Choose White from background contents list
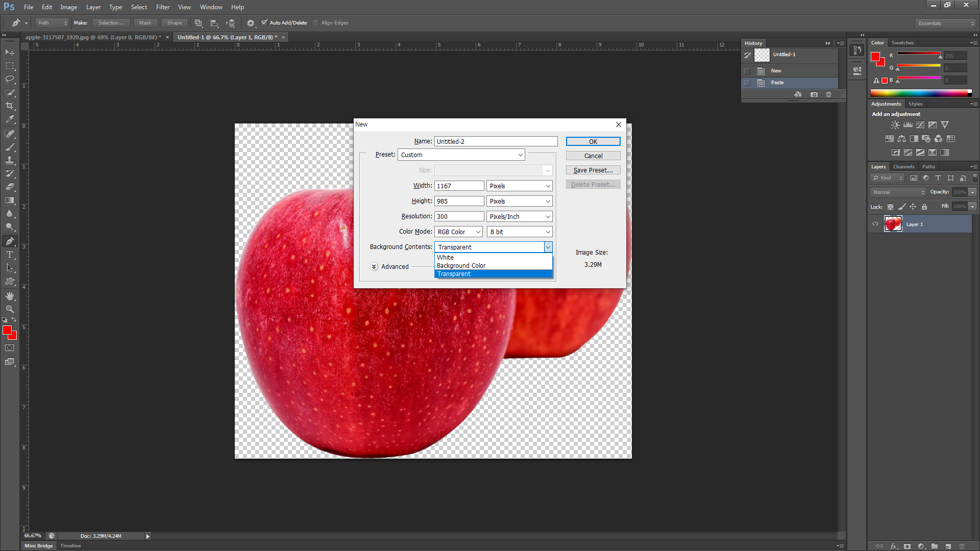 (x=445, y=258)
